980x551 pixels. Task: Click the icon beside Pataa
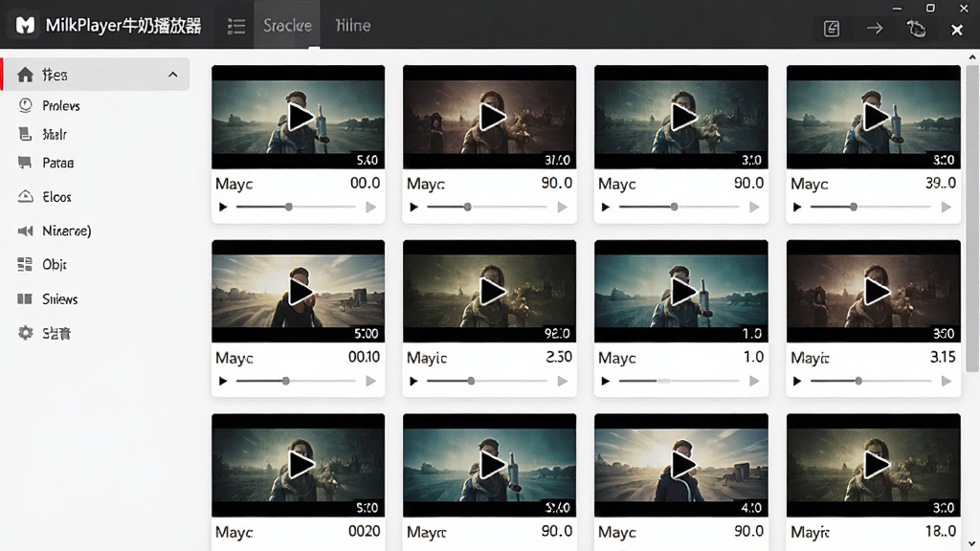click(25, 163)
